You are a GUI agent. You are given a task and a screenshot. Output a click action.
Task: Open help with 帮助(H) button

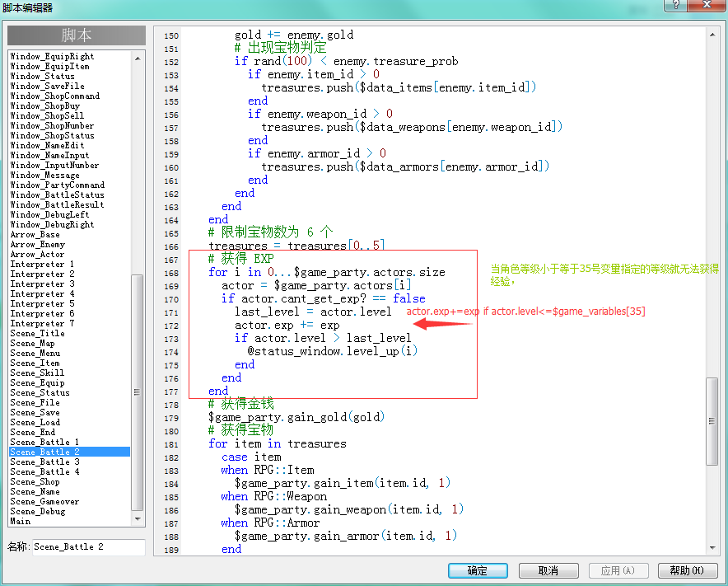click(687, 570)
